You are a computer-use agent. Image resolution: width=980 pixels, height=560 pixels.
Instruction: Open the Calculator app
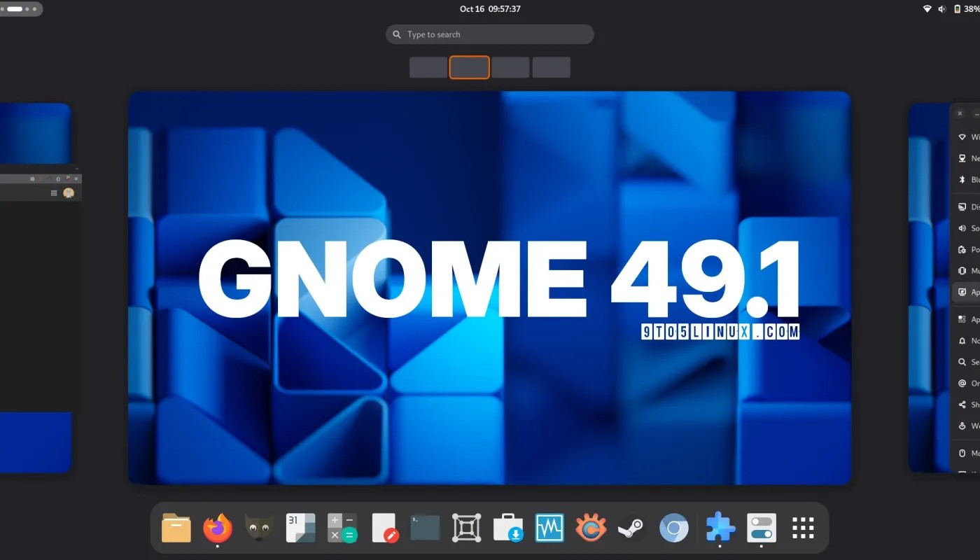(342, 528)
